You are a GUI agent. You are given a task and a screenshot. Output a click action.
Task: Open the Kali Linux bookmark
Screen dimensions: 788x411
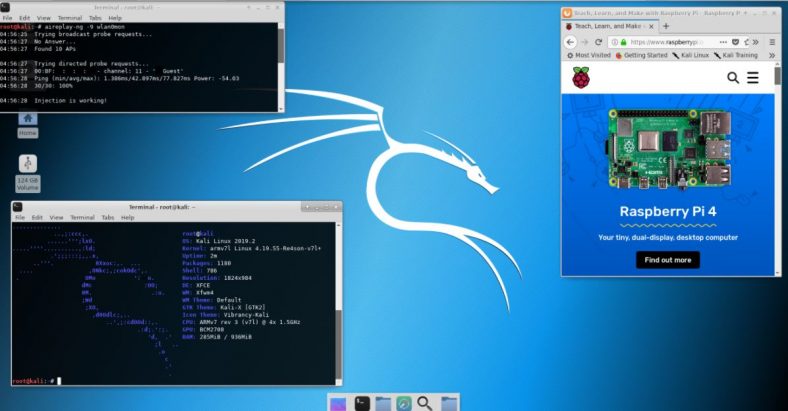[x=691, y=55]
